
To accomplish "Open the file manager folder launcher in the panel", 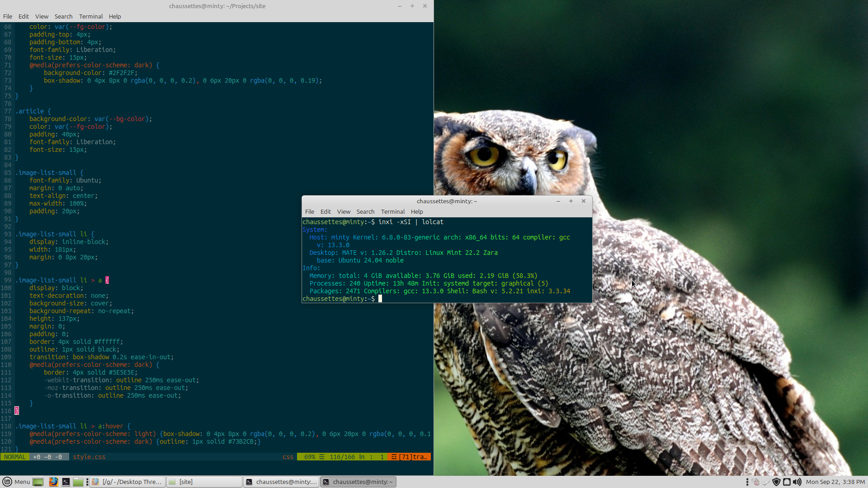I will tap(78, 482).
